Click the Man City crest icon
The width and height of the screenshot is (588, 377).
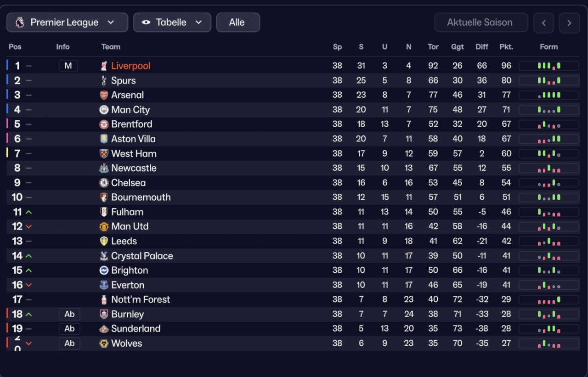click(104, 110)
